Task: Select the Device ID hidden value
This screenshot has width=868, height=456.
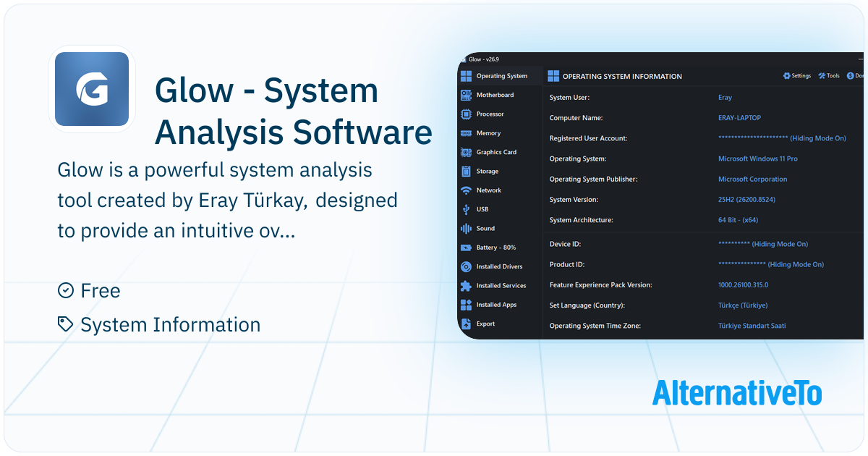Action: (763, 244)
